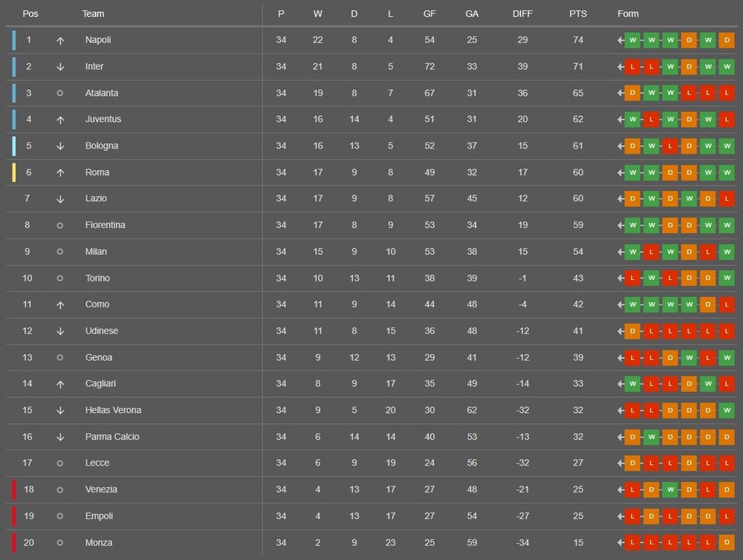Viewport: 743px width, 560px height.
Task: Sort table by the PTS column header
Action: pyautogui.click(x=577, y=14)
